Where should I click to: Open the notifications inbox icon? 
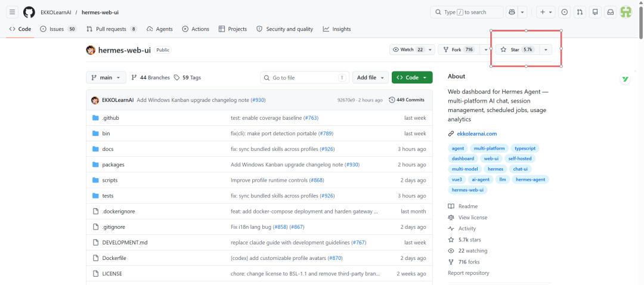pos(611,13)
